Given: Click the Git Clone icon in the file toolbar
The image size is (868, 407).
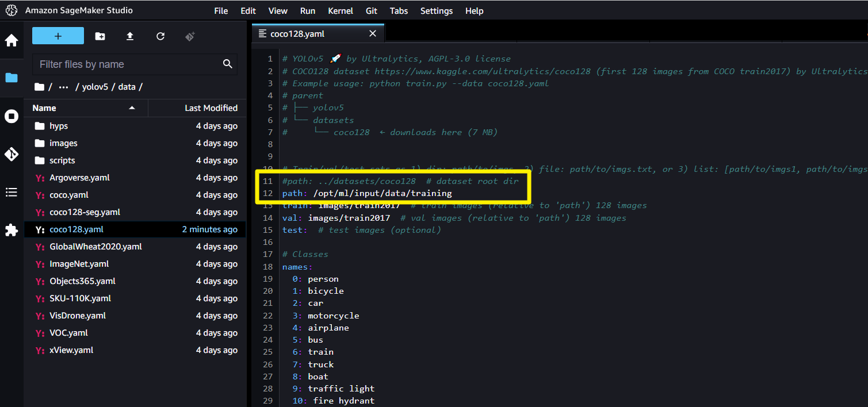Looking at the screenshot, I should [x=190, y=36].
